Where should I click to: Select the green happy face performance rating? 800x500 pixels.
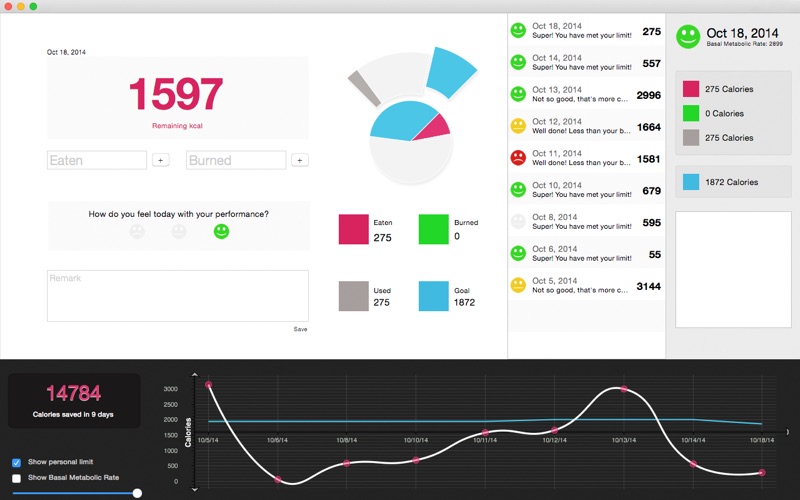coord(221,232)
